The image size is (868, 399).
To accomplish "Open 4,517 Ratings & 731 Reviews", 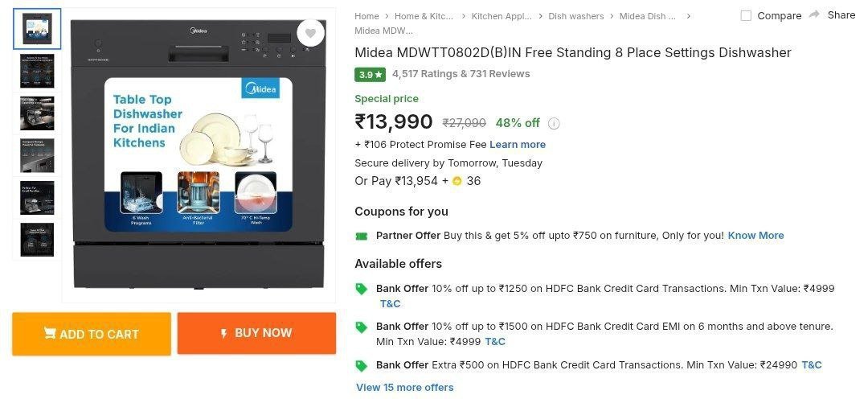I will click(x=461, y=74).
